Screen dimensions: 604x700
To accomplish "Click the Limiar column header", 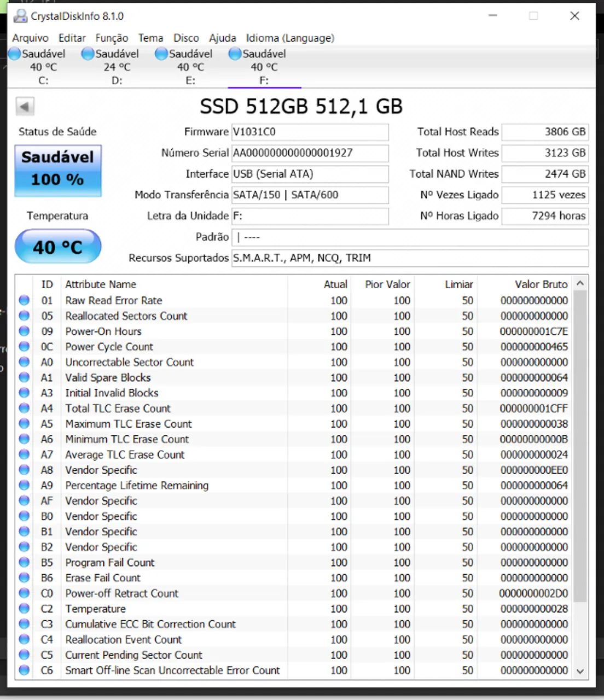I will 445,284.
